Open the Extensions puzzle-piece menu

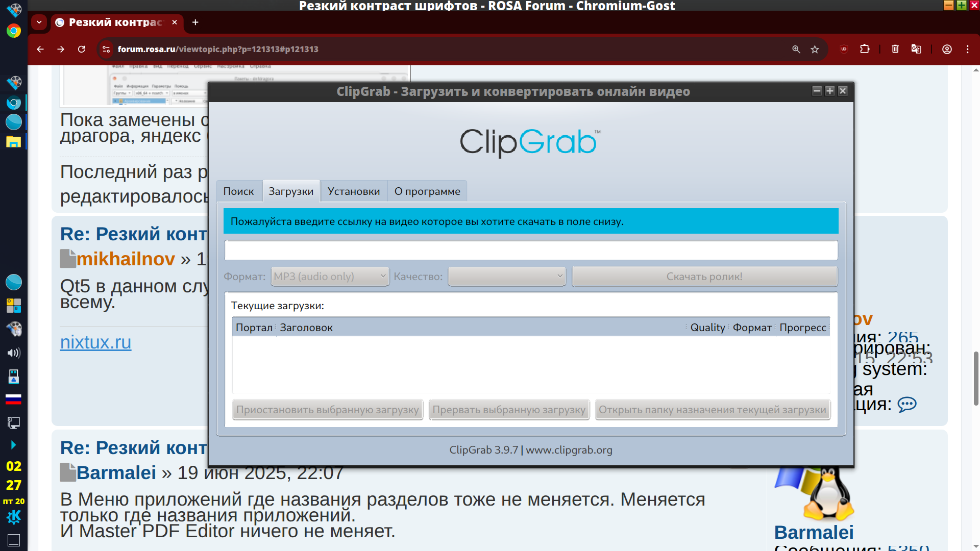[x=865, y=49]
